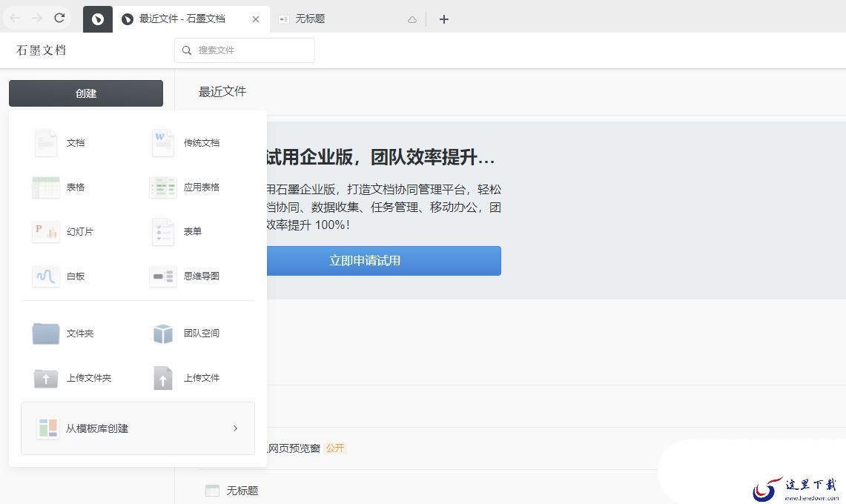This screenshot has width=846, height=504.
Task: Click the Shimo home logo button
Action: pyautogui.click(x=98, y=19)
